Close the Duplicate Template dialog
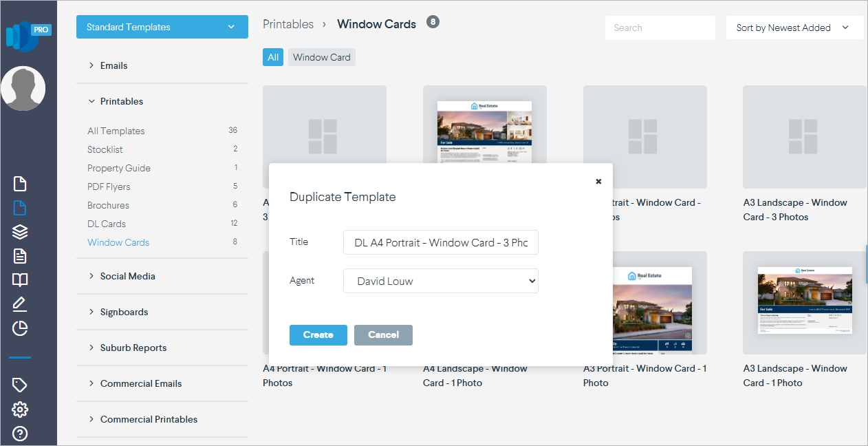This screenshot has width=868, height=446. point(598,182)
